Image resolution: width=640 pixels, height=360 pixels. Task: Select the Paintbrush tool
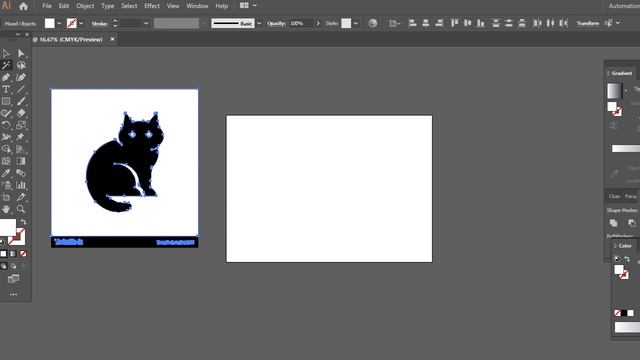tap(21, 101)
